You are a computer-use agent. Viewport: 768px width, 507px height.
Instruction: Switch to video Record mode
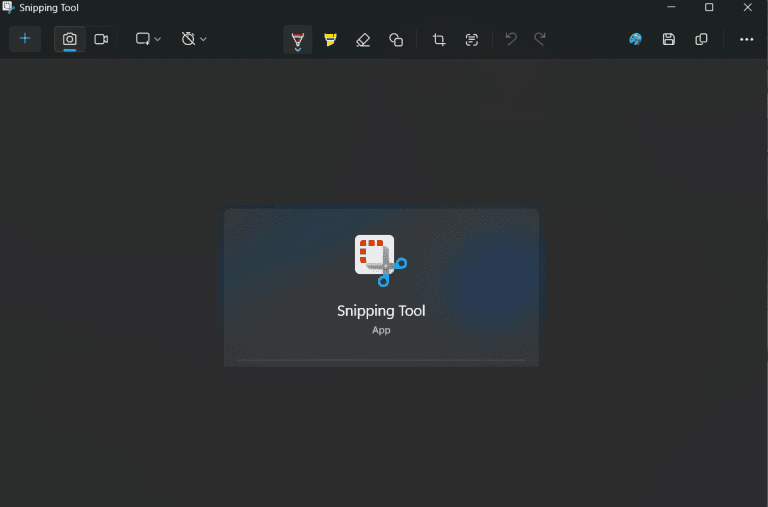click(101, 39)
